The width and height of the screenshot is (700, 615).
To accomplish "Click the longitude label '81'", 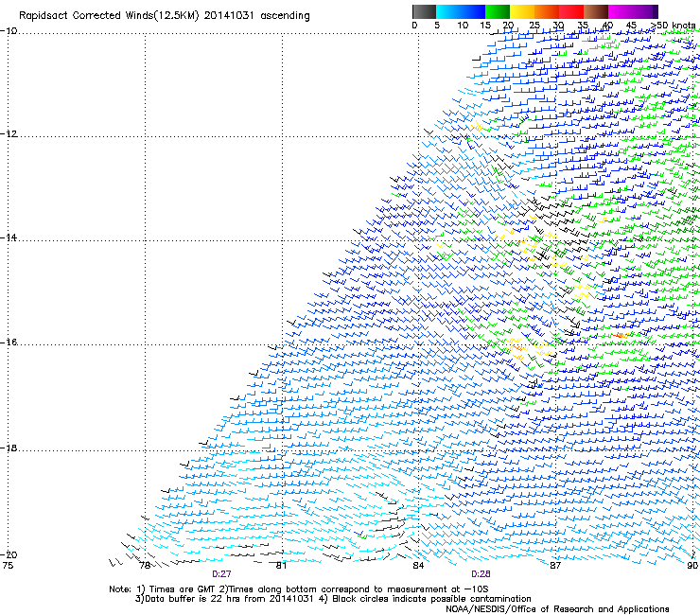I will 281,566.
